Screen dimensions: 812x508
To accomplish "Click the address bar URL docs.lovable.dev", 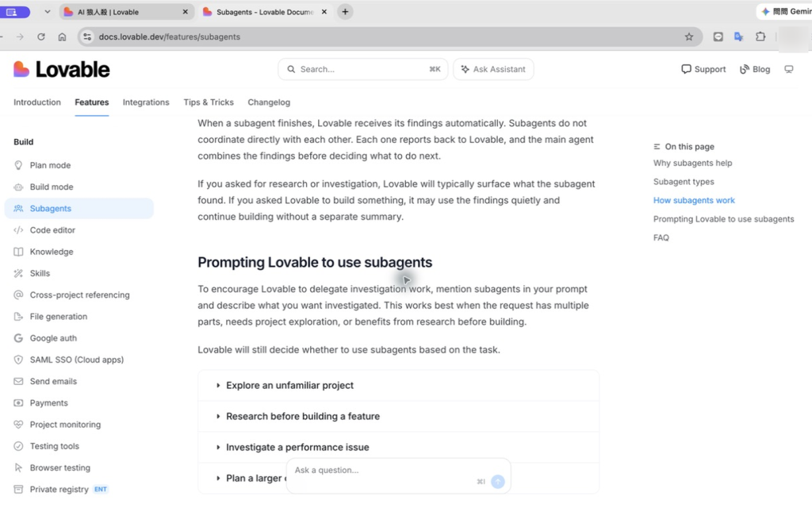I will pos(170,37).
